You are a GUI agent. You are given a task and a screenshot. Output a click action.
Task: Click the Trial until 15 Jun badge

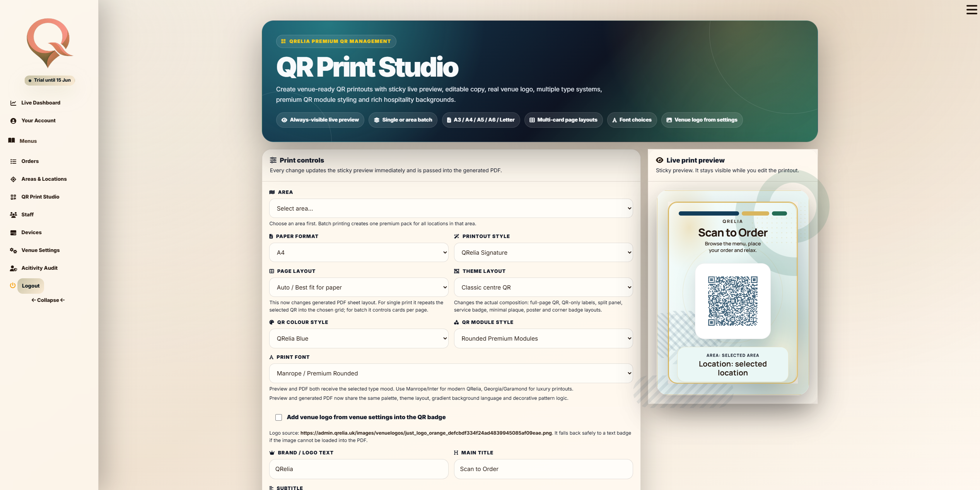pos(50,81)
